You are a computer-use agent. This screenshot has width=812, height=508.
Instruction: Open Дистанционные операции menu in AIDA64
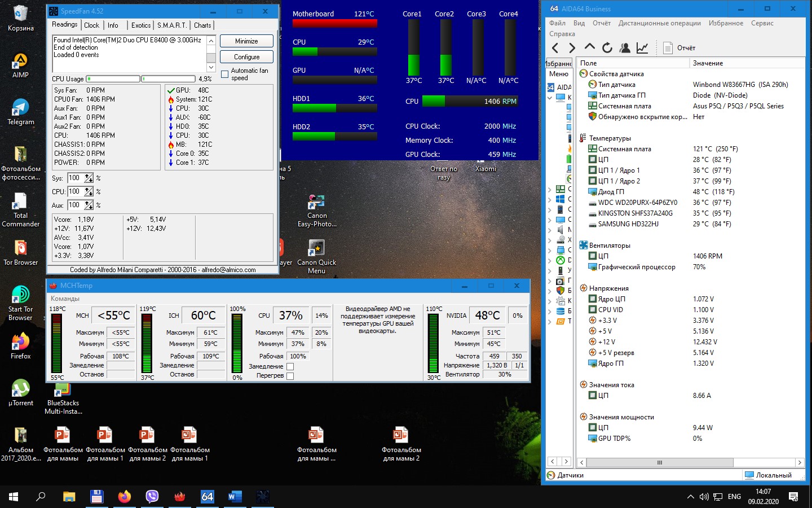(x=659, y=23)
